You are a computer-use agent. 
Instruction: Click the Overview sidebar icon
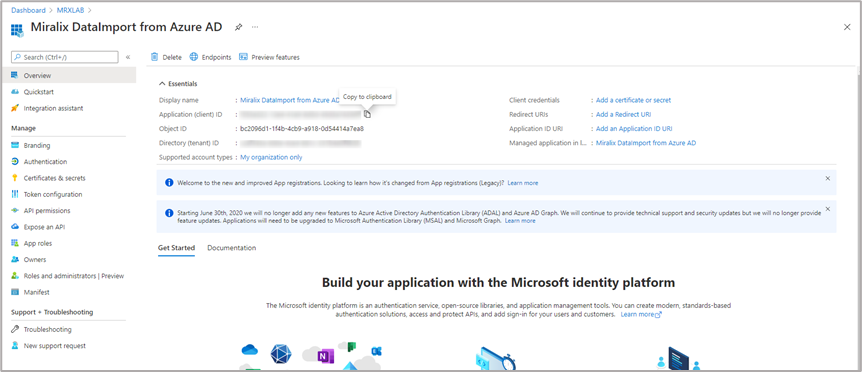[15, 75]
